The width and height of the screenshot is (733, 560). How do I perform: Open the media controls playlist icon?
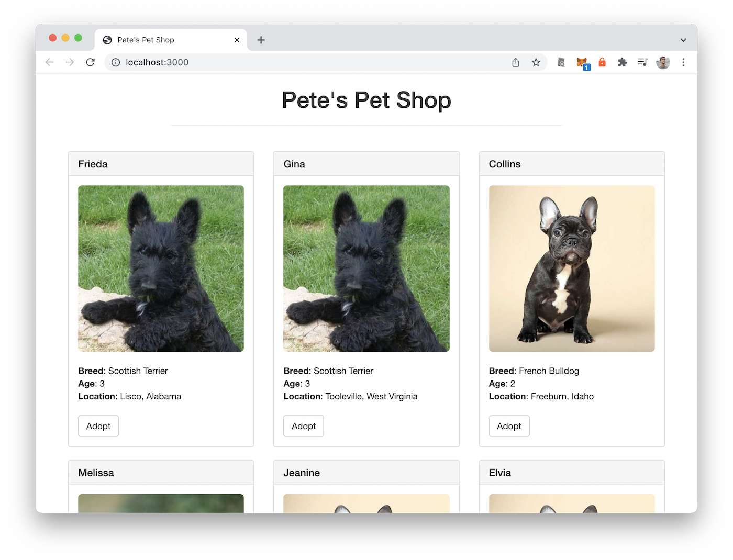(x=642, y=62)
